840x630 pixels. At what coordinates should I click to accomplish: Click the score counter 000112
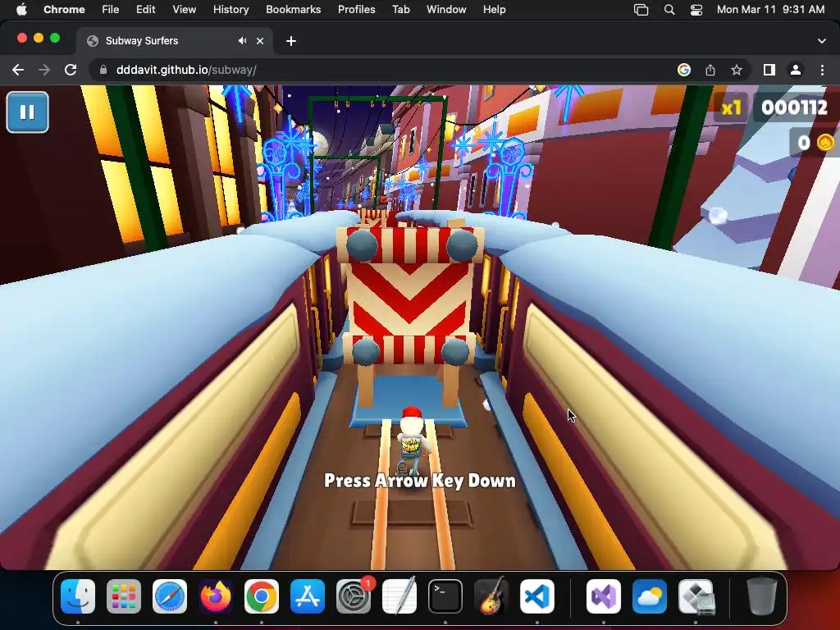click(x=794, y=107)
